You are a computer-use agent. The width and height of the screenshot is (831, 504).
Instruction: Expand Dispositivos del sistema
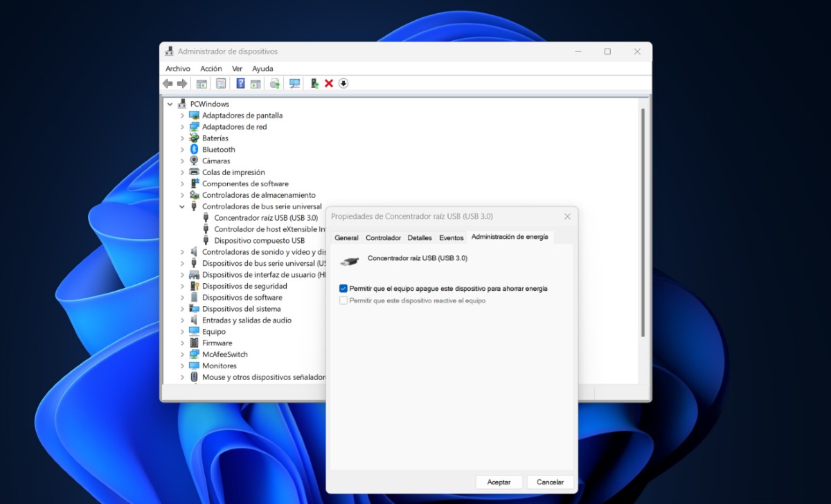[x=182, y=309]
